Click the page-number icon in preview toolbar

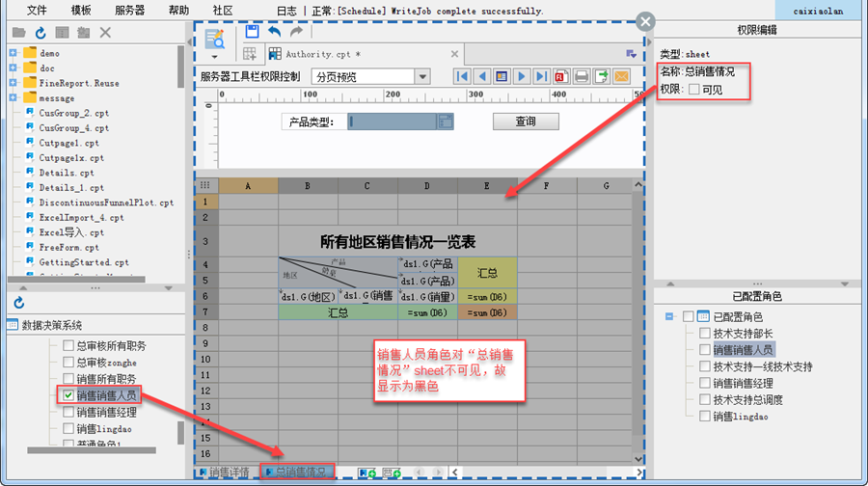(502, 76)
